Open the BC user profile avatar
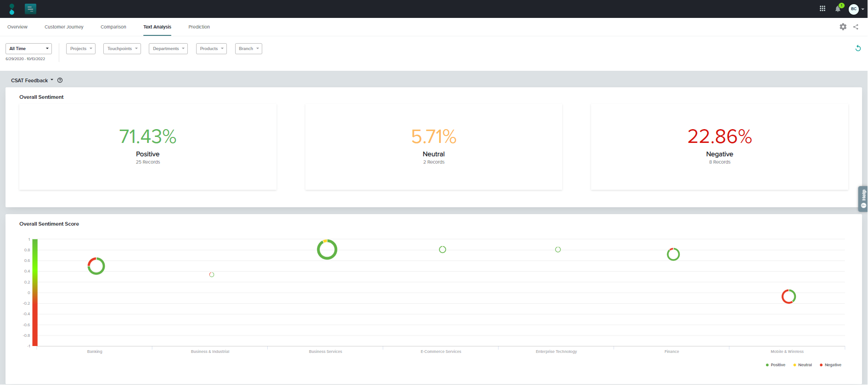This screenshot has width=868, height=386. click(854, 9)
